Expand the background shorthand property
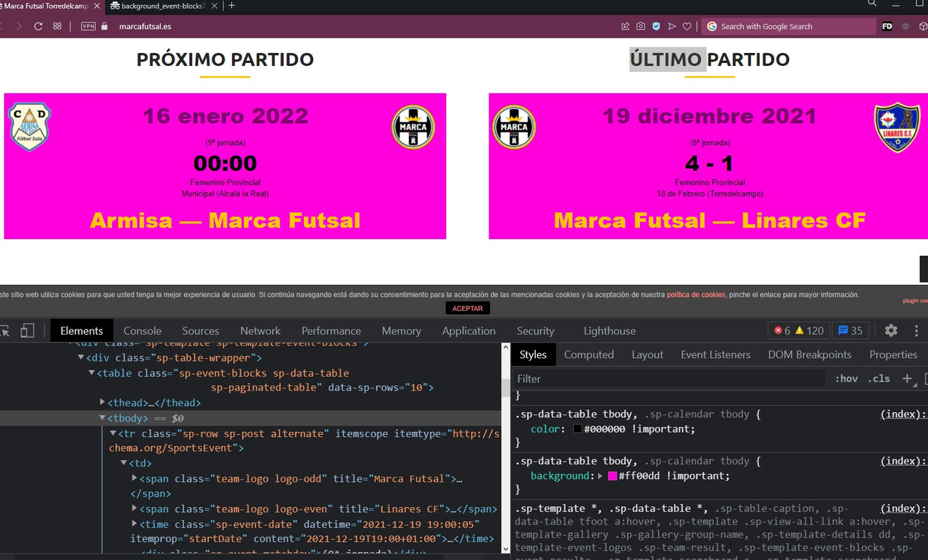 pos(600,476)
